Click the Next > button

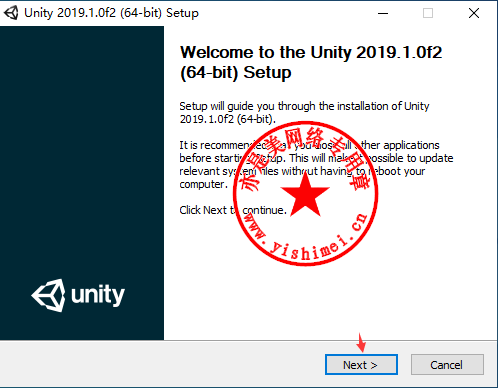point(361,365)
